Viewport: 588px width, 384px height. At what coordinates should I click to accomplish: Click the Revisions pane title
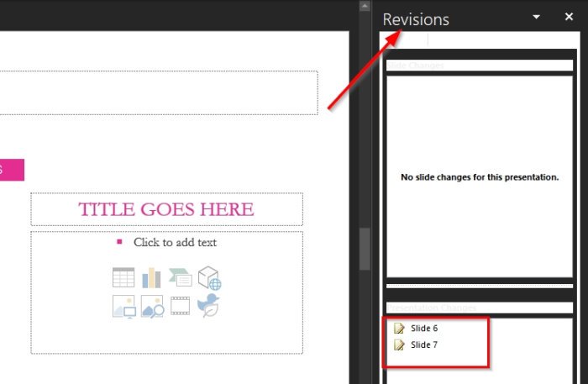coord(416,19)
